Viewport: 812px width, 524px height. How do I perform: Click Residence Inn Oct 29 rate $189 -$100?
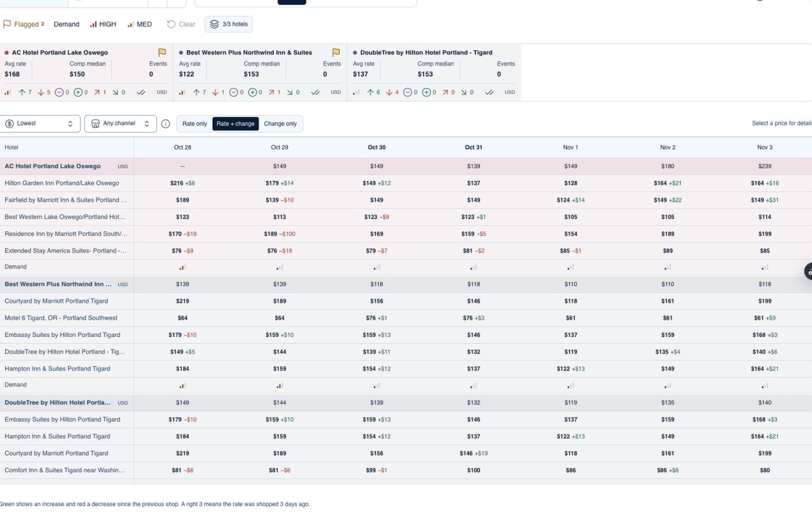[280, 234]
